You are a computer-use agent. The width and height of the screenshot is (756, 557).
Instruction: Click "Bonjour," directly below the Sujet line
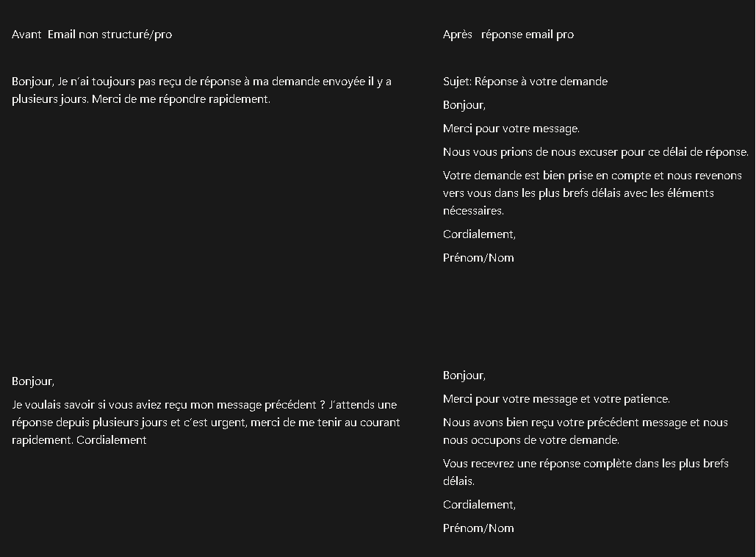pyautogui.click(x=464, y=105)
